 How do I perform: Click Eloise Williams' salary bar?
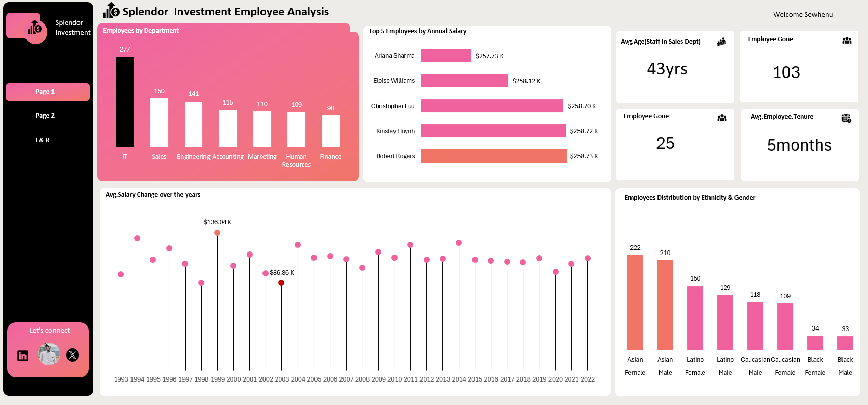464,81
